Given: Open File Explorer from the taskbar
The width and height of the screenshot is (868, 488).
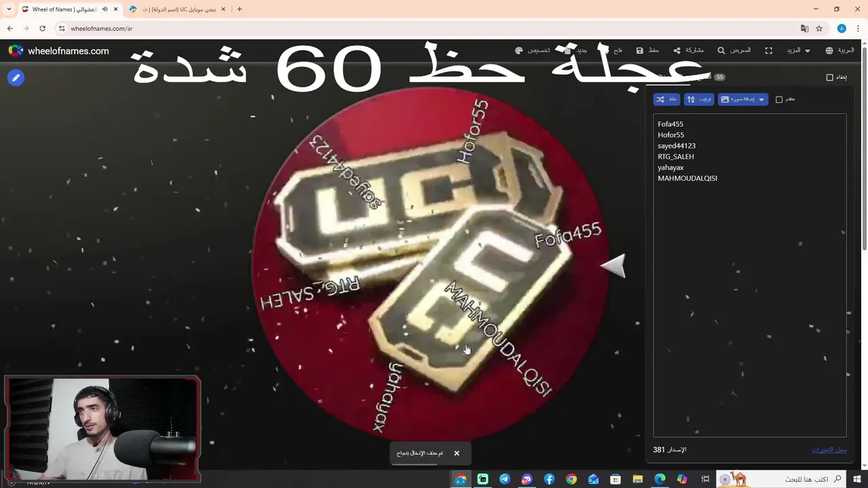Looking at the screenshot, I should coord(637,479).
